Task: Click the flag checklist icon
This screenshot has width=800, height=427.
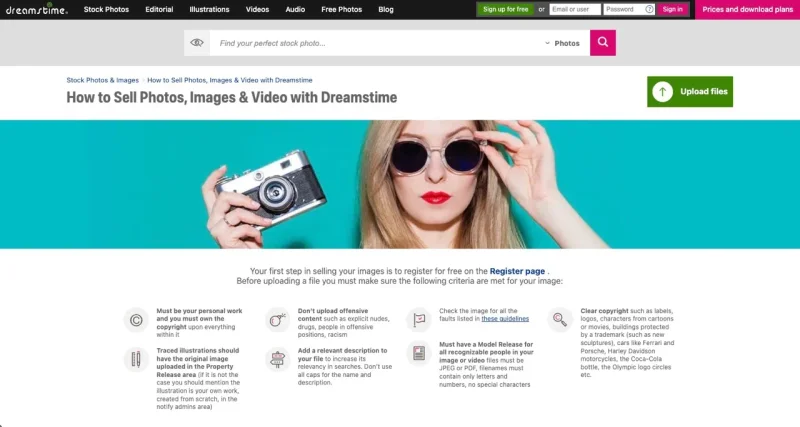Action: 419,320
